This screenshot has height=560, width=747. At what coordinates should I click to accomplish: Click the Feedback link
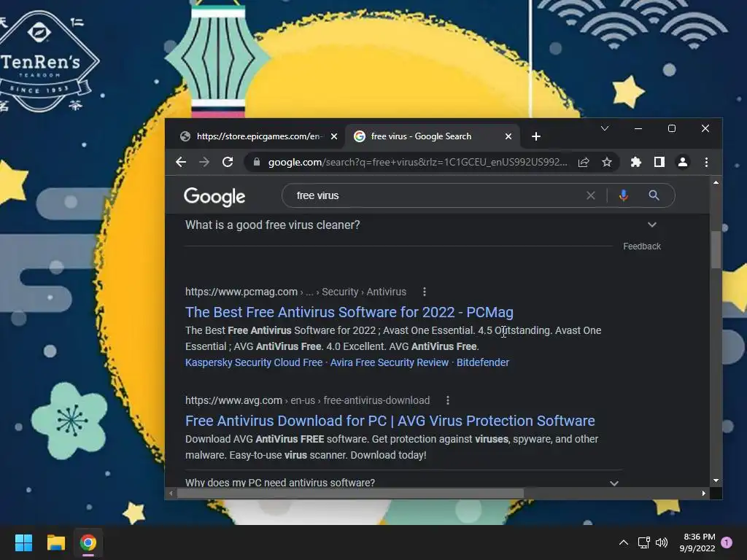coord(642,246)
